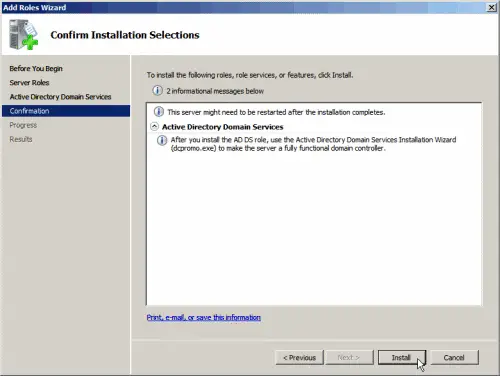Click the disabled Next button
Image resolution: width=500 pixels, height=376 pixels.
click(x=349, y=357)
